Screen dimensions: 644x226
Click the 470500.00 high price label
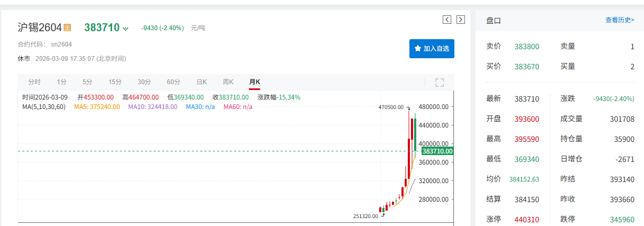(x=391, y=107)
